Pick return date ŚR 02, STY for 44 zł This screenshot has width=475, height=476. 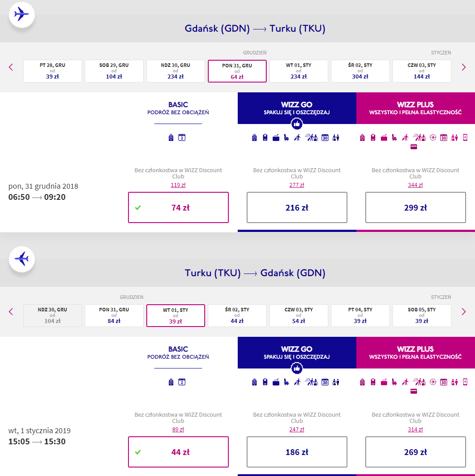click(237, 315)
